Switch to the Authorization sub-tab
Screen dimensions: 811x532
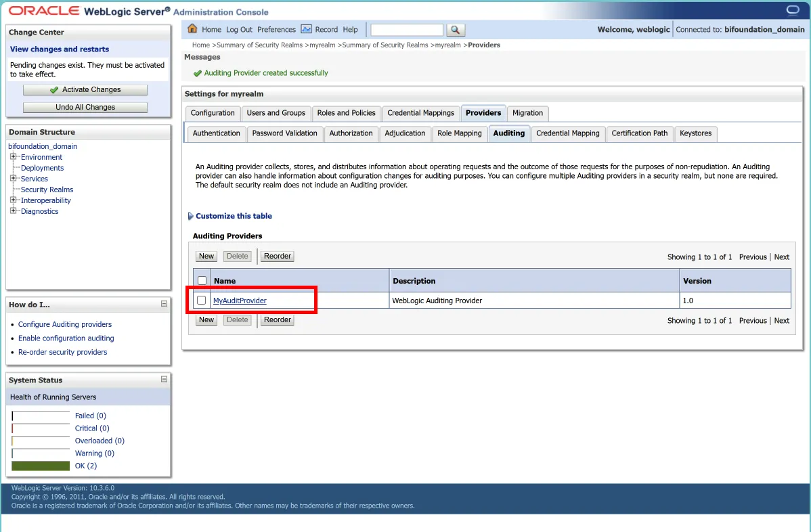pyautogui.click(x=351, y=133)
